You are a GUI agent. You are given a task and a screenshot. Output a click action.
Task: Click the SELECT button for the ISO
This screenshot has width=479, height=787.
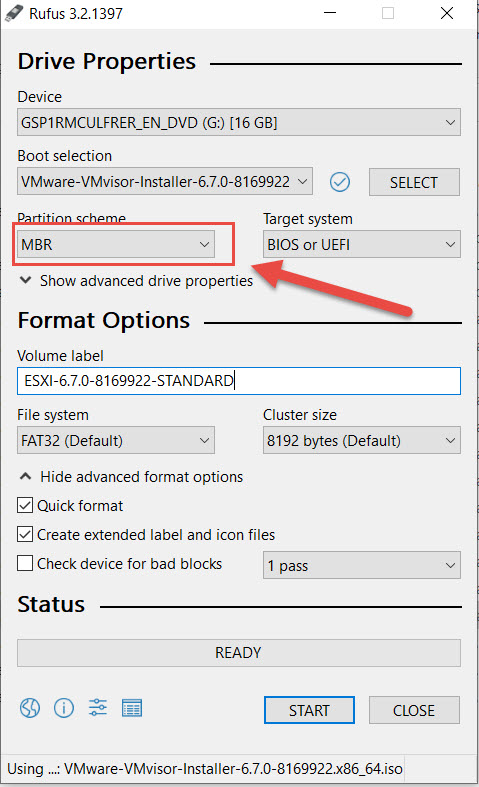[x=414, y=182]
